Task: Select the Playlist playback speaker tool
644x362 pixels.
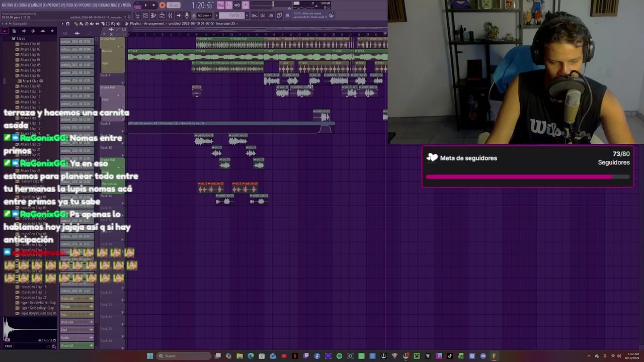Action: [x=118, y=24]
